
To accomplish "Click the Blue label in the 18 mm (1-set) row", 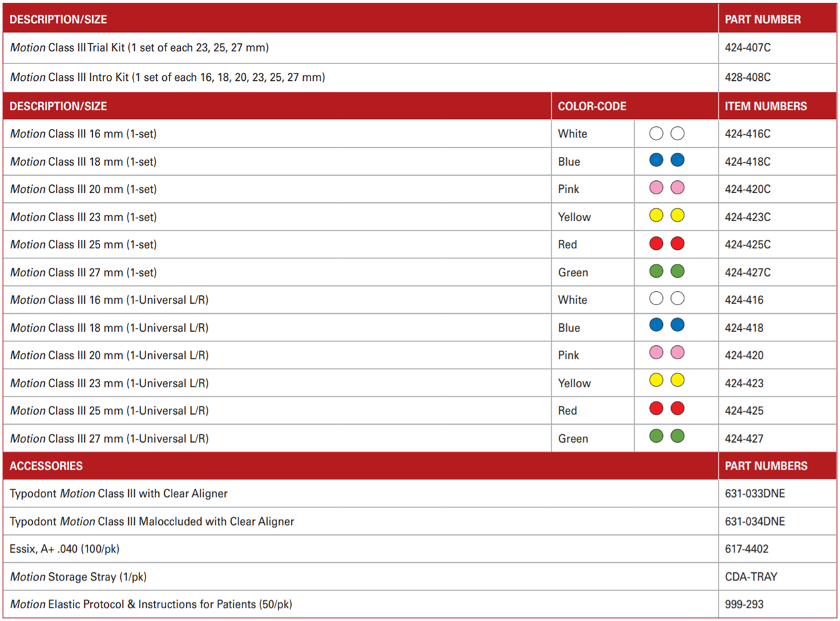I will 570,162.
